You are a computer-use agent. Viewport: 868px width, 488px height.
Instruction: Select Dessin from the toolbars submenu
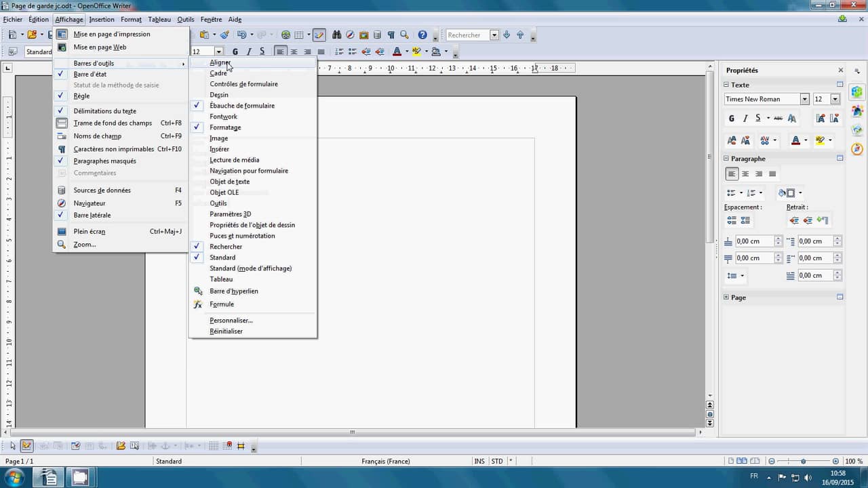pyautogui.click(x=219, y=95)
